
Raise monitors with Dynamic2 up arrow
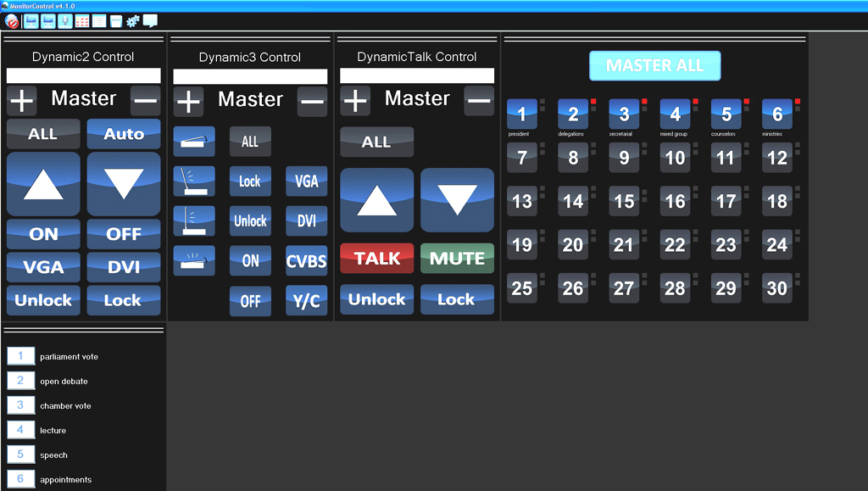(x=43, y=184)
